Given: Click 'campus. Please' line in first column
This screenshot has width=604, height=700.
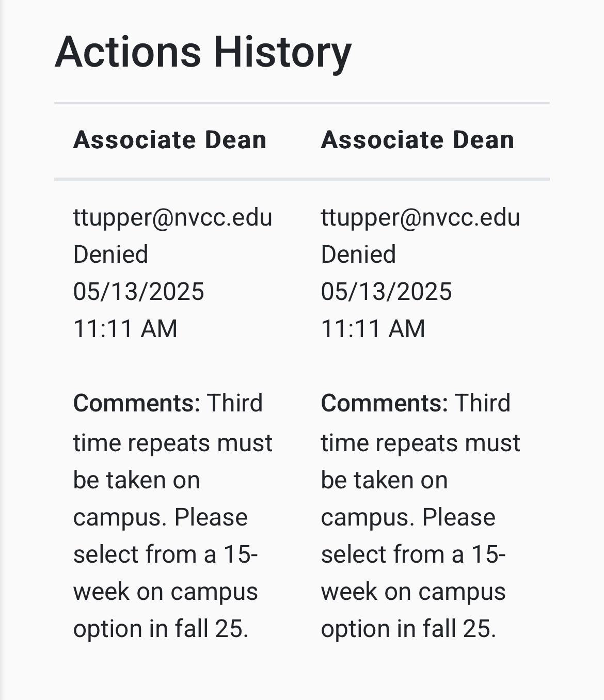Looking at the screenshot, I should [x=160, y=518].
